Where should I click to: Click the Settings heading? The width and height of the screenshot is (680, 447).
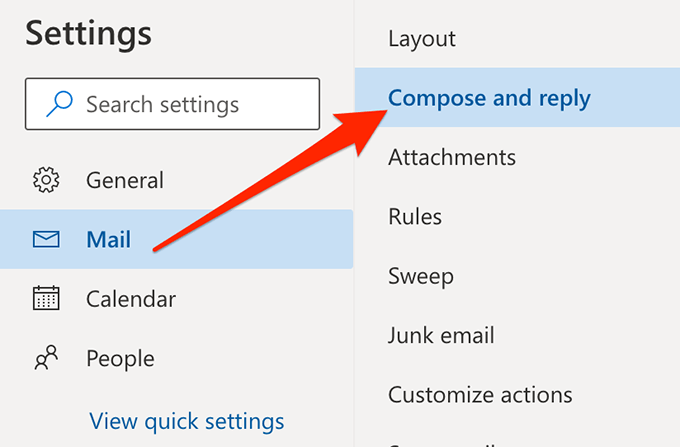(89, 33)
